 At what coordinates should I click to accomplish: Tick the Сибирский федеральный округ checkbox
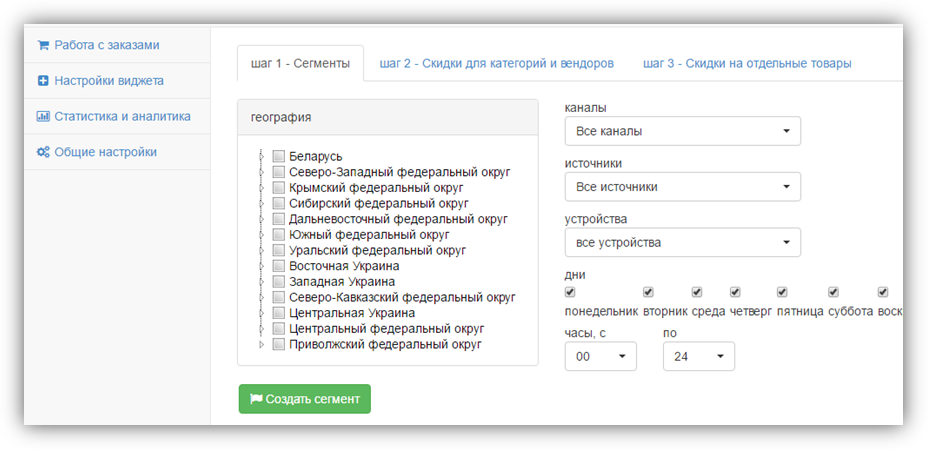point(278,204)
